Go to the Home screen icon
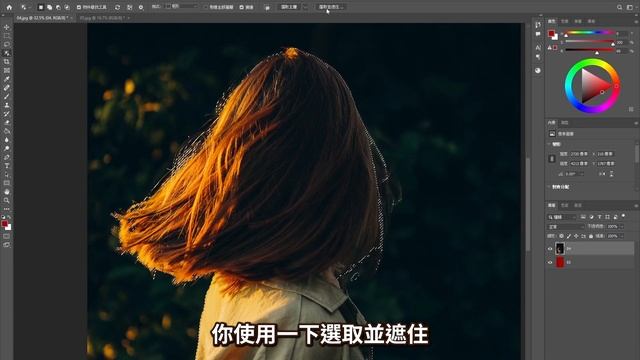The height and width of the screenshot is (360, 640). click(x=9, y=7)
